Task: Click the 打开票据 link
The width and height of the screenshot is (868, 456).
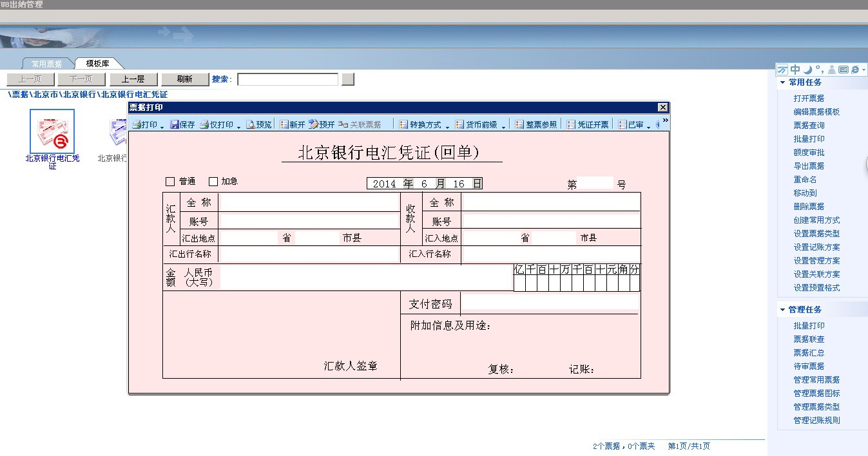Action: (x=809, y=99)
